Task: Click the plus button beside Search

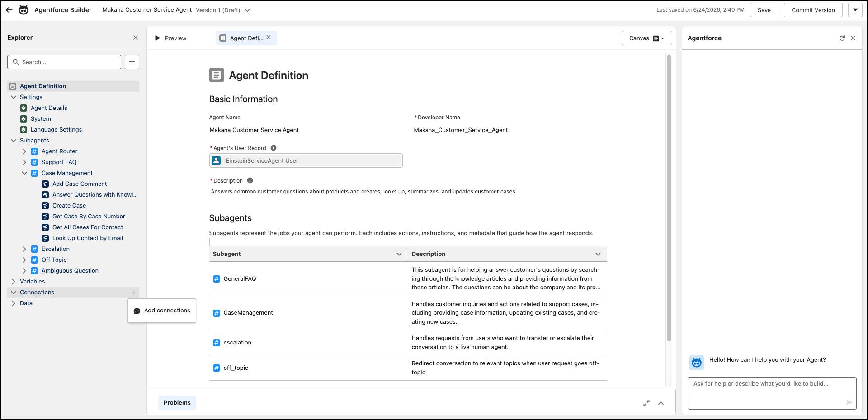Action: (x=132, y=62)
